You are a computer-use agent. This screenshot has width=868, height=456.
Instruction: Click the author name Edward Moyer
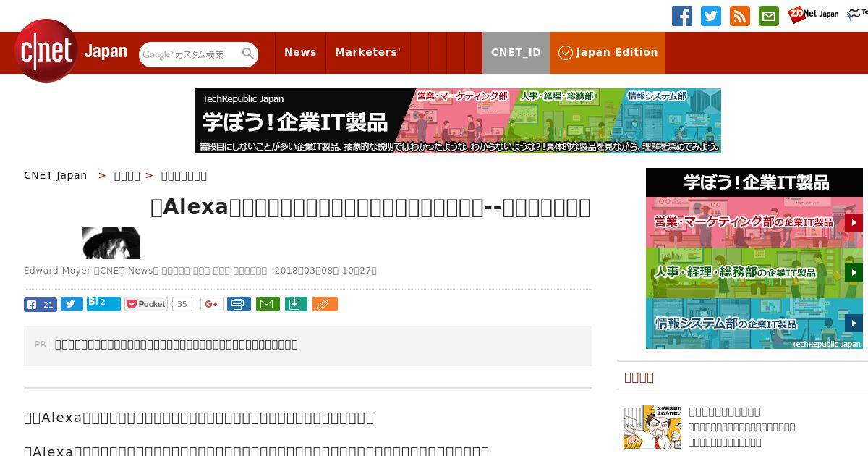pos(57,271)
